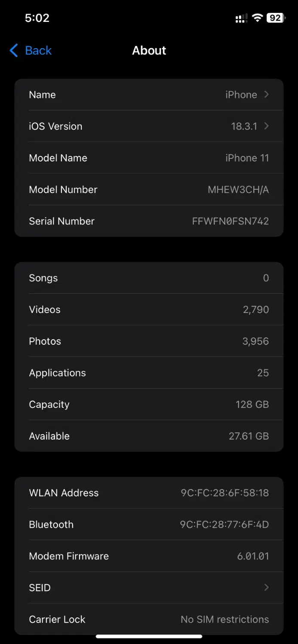Viewport: 298px width, 644px height.
Task: Tap the Back chevron icon
Action: (x=14, y=51)
